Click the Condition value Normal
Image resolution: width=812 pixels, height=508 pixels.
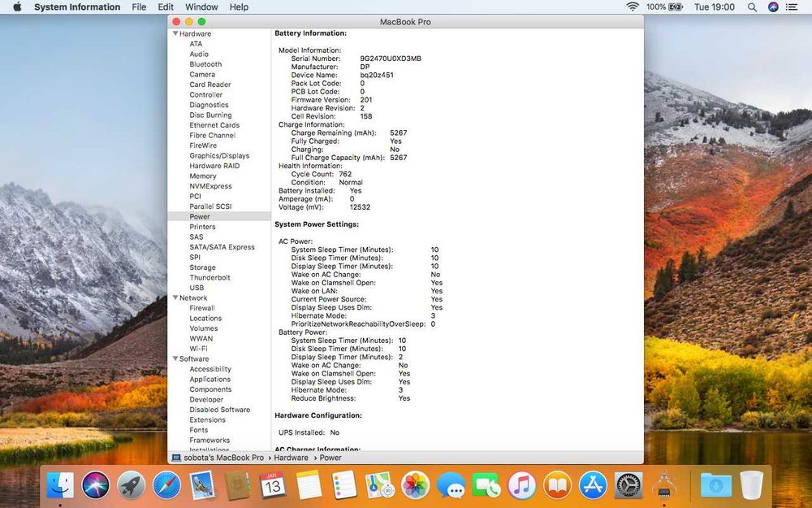pyautogui.click(x=351, y=182)
